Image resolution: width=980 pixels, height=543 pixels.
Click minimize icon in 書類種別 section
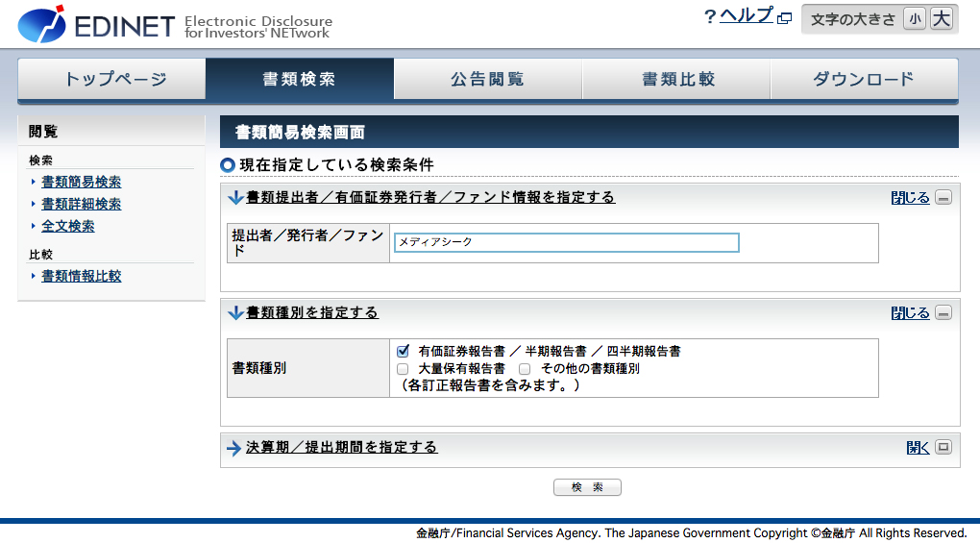pyautogui.click(x=943, y=313)
